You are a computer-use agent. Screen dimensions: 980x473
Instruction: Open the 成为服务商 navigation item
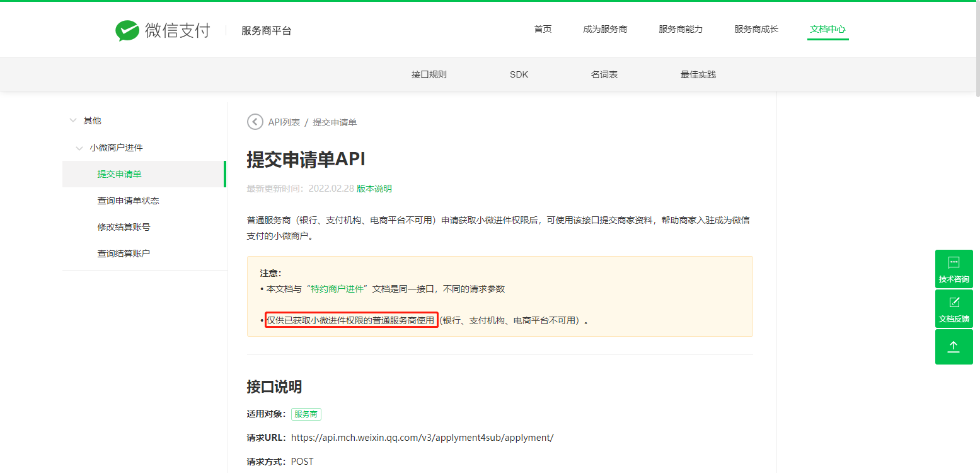pos(605,29)
